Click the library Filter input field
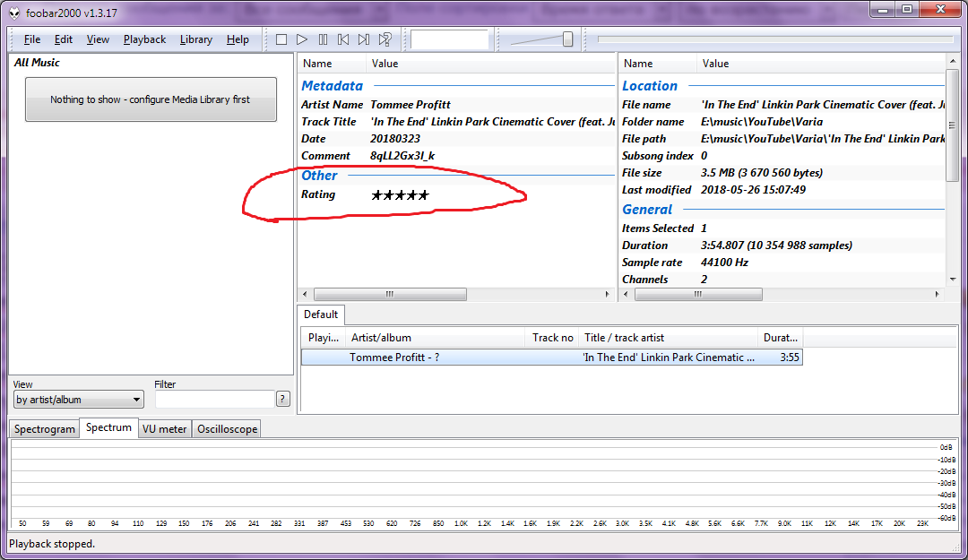This screenshot has width=968, height=560. (214, 400)
